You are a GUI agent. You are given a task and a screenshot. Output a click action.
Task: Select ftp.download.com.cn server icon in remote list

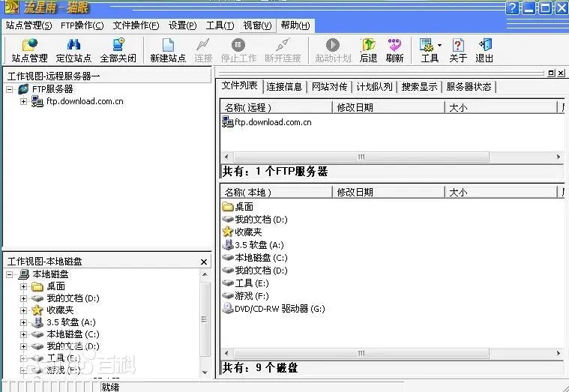tap(228, 122)
